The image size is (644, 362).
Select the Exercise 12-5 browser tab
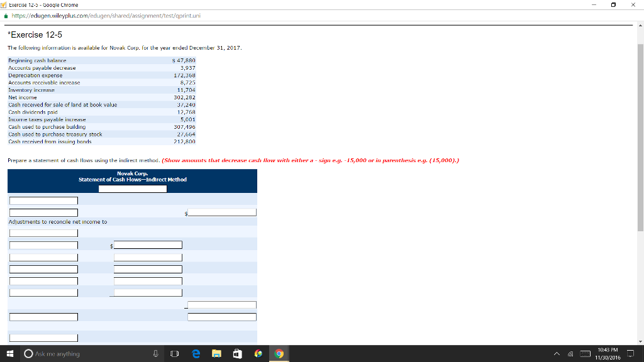click(38, 4)
